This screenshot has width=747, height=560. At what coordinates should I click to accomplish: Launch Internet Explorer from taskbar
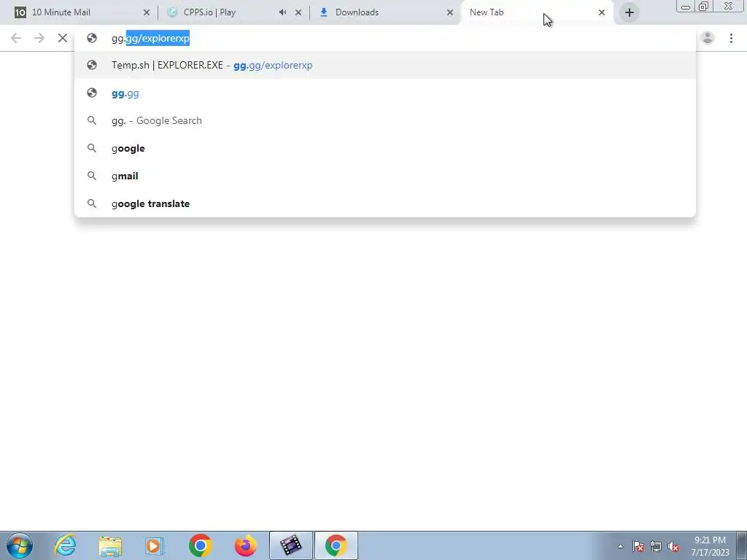65,545
